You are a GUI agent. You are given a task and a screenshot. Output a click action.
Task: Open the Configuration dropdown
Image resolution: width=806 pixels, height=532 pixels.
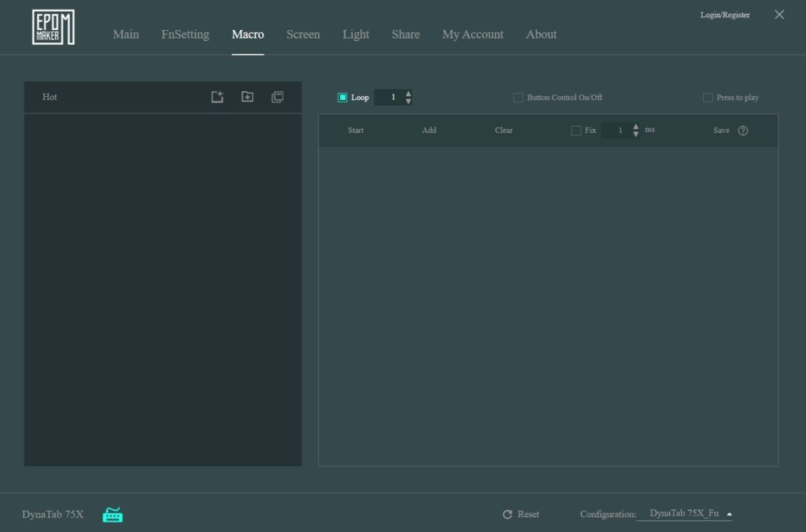[729, 514]
